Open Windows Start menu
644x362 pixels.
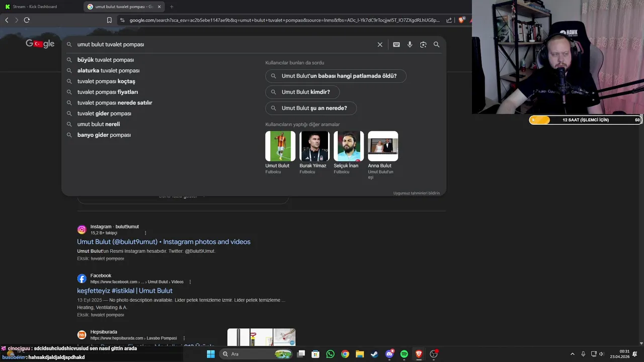211,354
